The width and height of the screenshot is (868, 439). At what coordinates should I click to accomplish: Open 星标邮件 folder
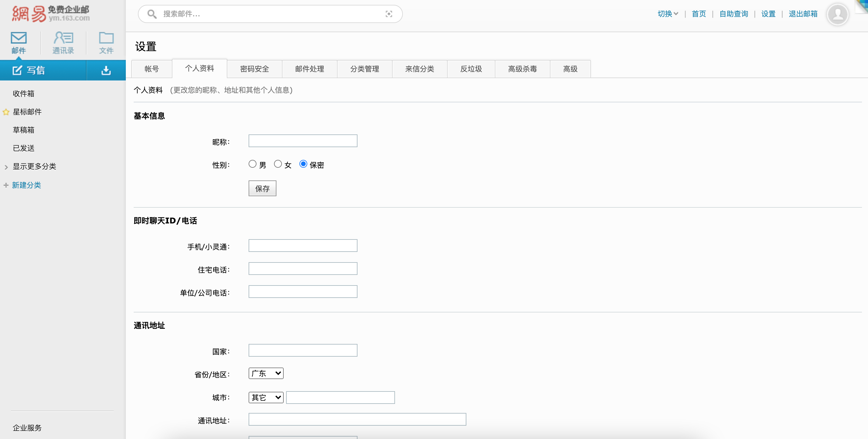pyautogui.click(x=27, y=112)
